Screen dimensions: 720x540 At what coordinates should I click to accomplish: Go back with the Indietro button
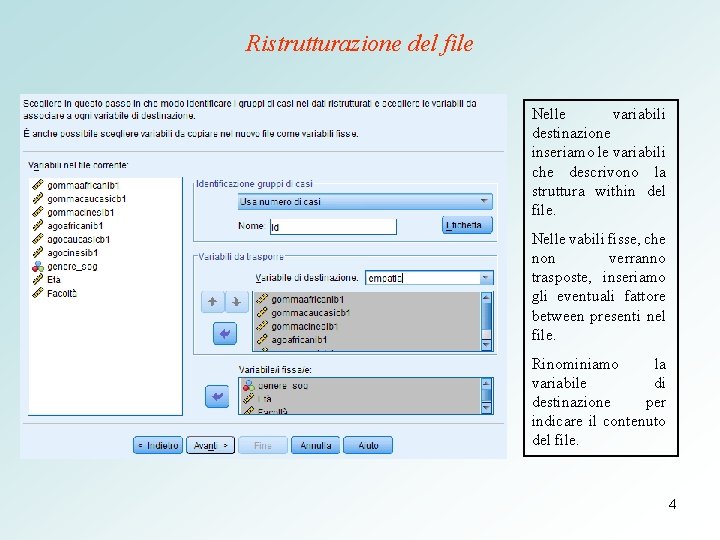point(158,445)
